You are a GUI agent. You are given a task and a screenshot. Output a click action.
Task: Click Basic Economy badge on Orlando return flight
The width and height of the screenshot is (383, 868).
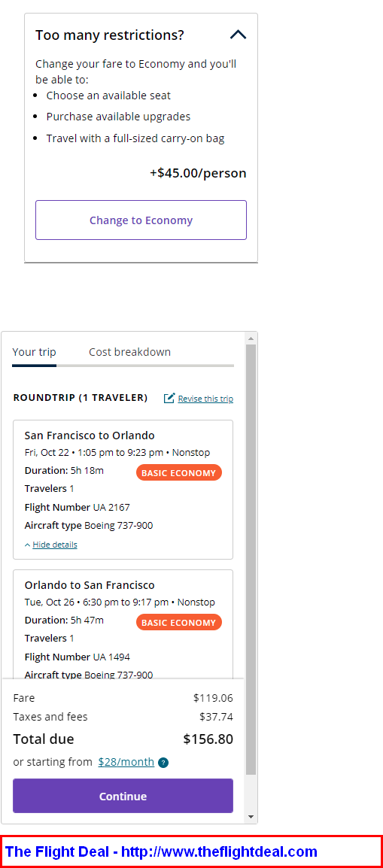[179, 622]
